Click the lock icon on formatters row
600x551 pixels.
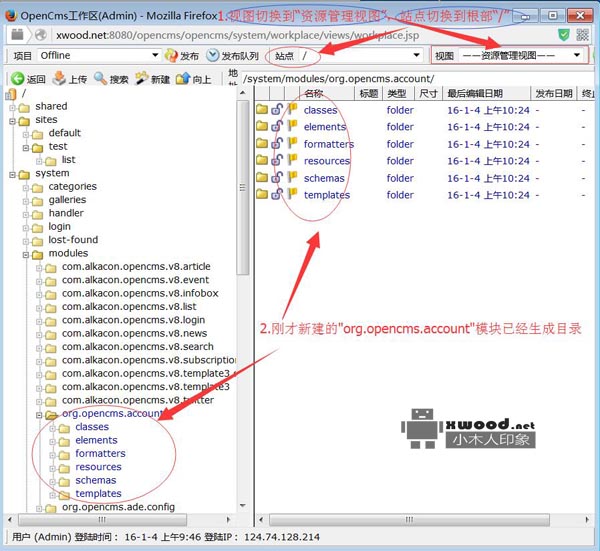click(x=277, y=143)
